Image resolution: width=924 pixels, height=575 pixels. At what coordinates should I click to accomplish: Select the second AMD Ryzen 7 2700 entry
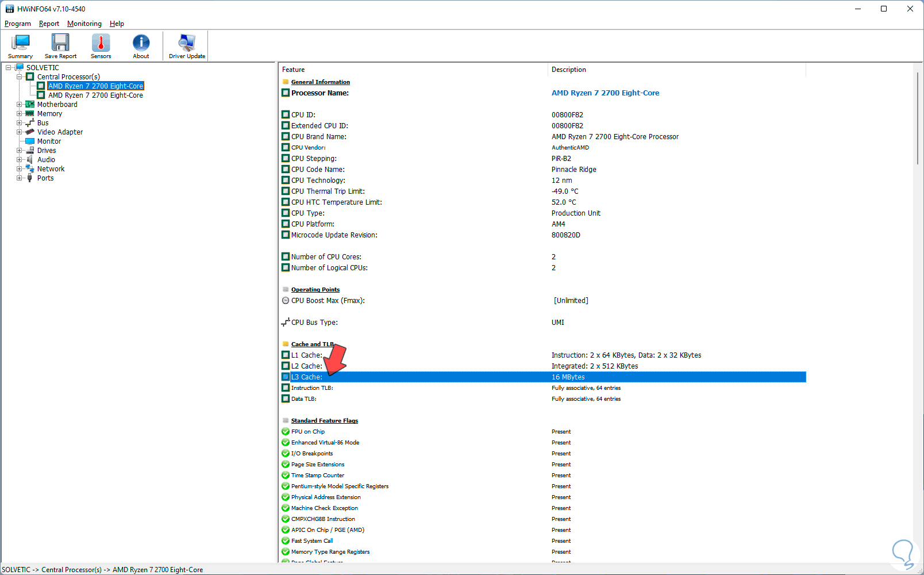click(95, 95)
